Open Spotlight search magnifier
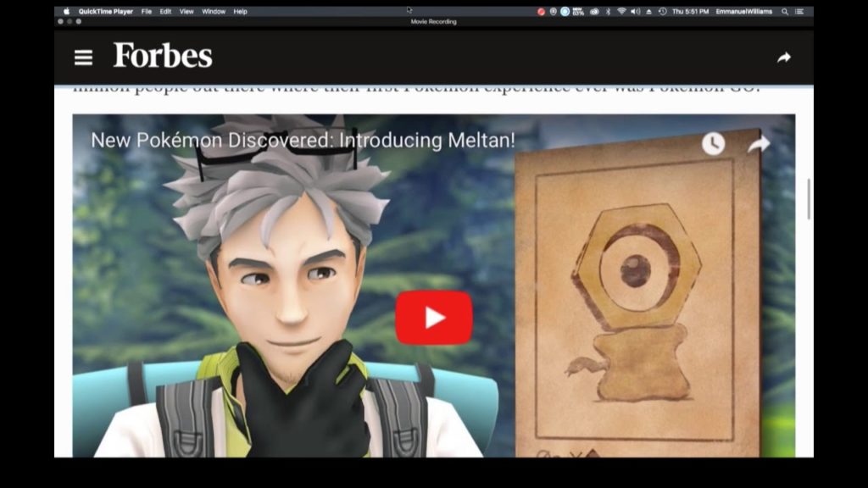Image resolution: width=868 pixels, height=488 pixels. (785, 12)
